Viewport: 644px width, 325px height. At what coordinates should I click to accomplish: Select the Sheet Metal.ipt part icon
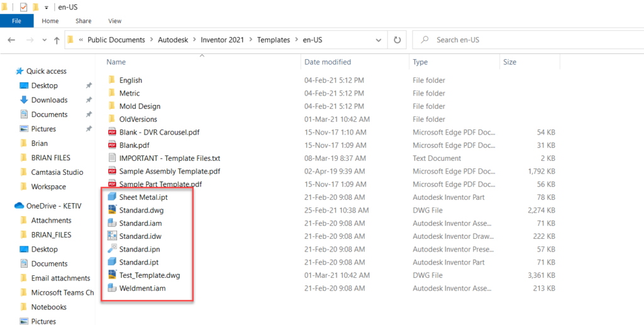[112, 197]
